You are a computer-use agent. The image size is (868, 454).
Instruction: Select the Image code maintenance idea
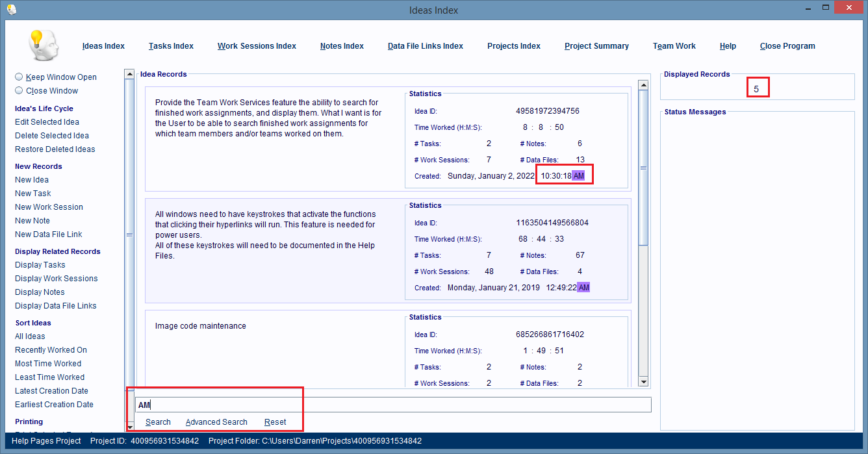(x=200, y=326)
